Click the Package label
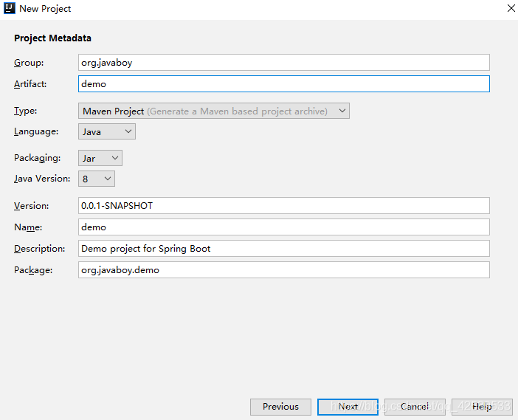Screen dimensions: 518x420 click(33, 270)
